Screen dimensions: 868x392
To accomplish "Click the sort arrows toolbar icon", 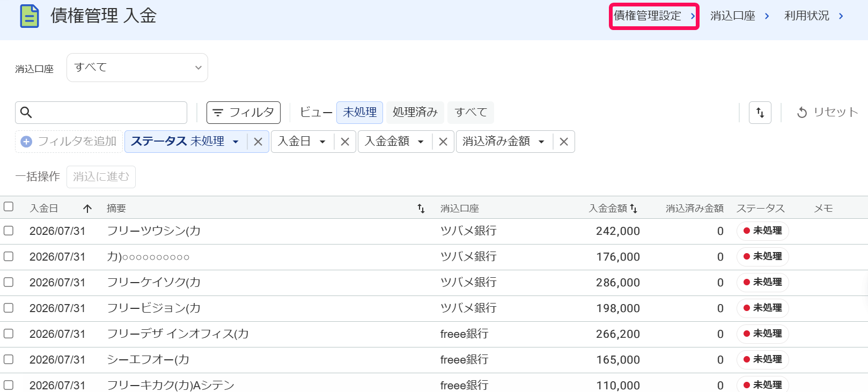I will [x=760, y=113].
